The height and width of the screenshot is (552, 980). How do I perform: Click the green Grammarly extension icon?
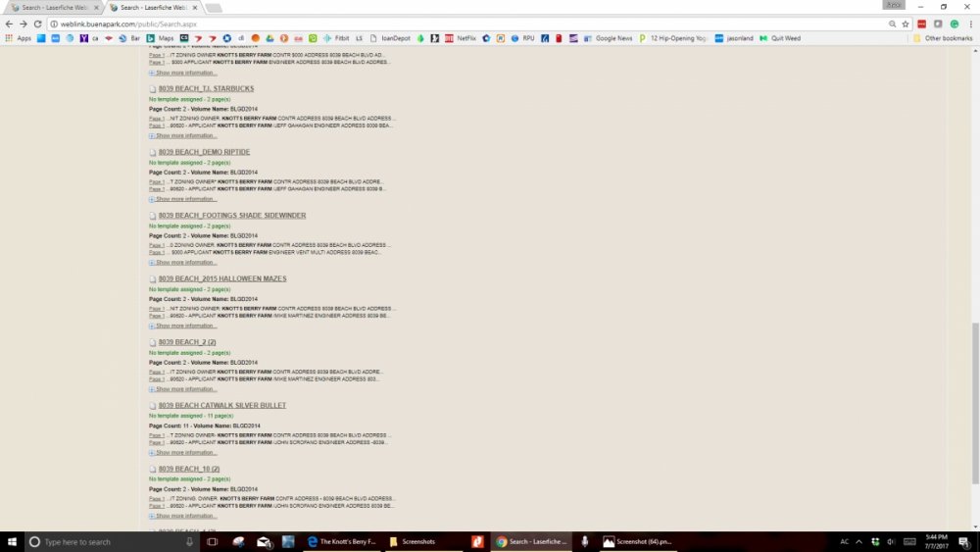[x=955, y=24]
